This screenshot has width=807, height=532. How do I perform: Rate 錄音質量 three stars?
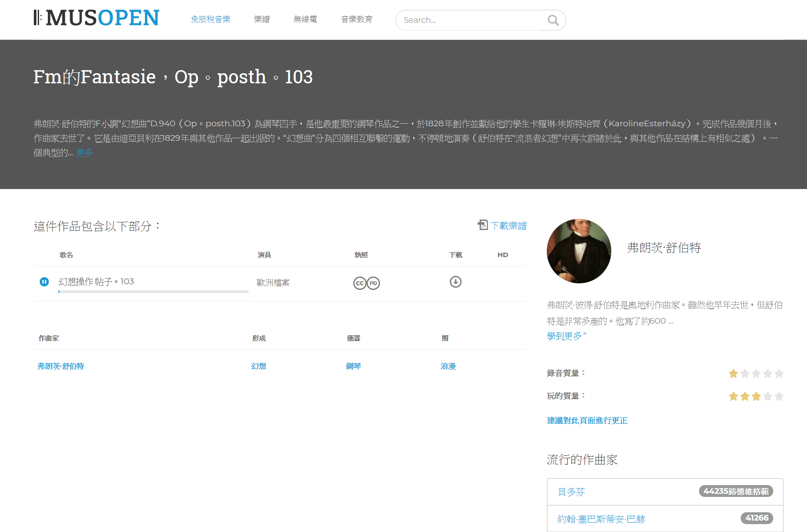click(756, 374)
